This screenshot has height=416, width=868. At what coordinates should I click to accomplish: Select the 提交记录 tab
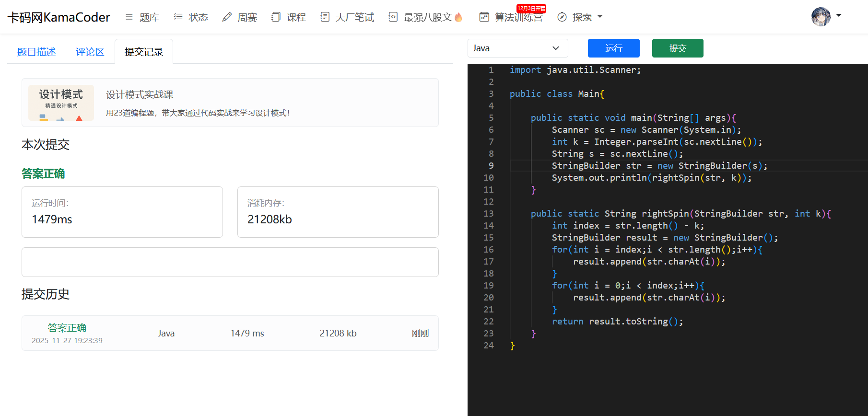[x=144, y=52]
